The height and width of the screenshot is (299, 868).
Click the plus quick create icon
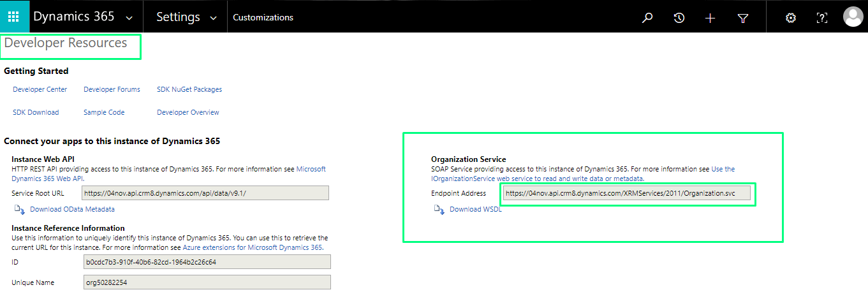[x=710, y=18]
